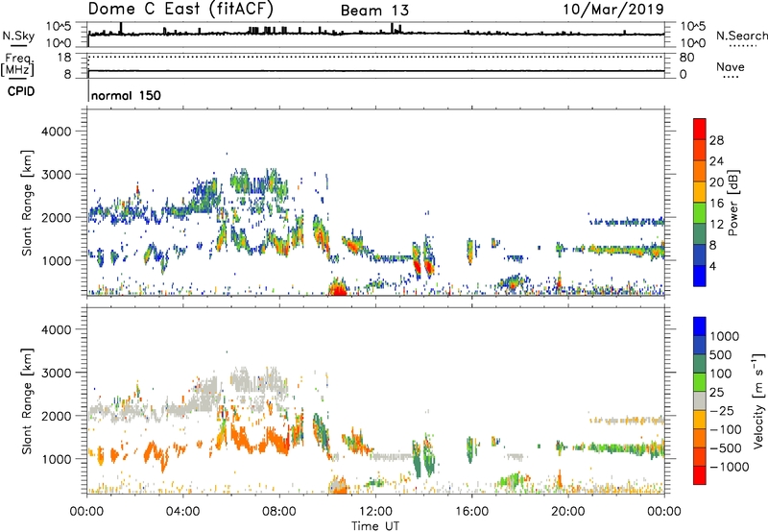Click the '80' Nave axis tick

click(686, 58)
